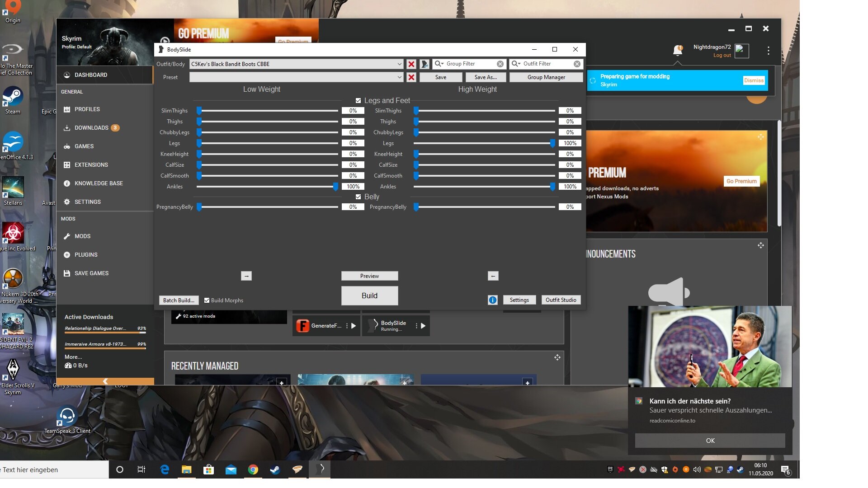Open the Origin desktop shortcut
This screenshot has height=488, width=868.
[13, 12]
